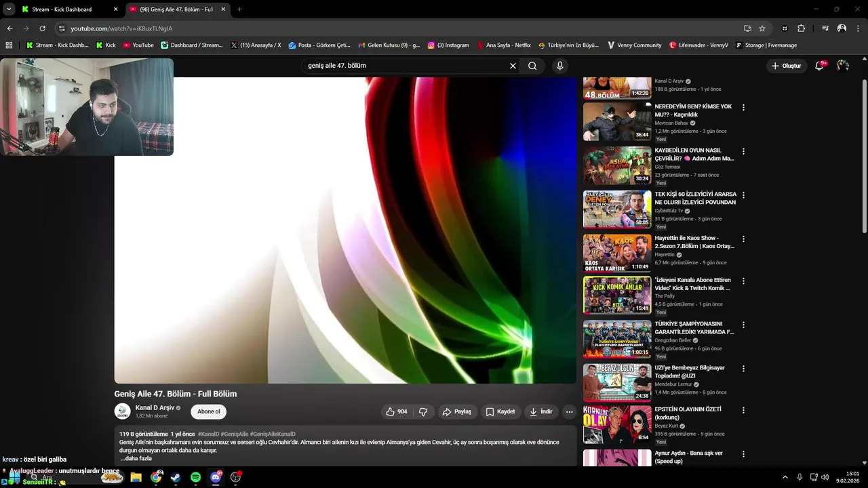Screen dimensions: 868x488
Task: Open options for İzleyeni Kanala Abone Ettiren video
Action: (743, 281)
